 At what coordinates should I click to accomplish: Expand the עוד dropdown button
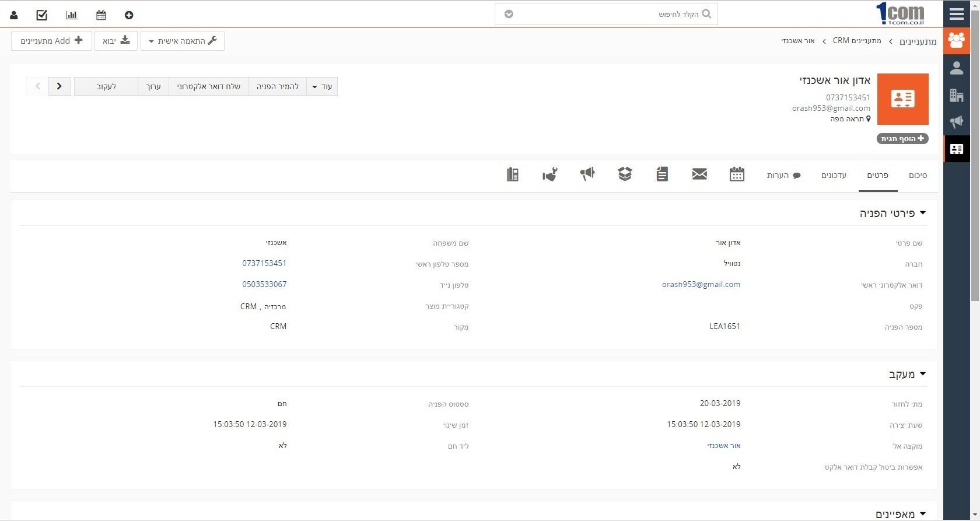point(322,86)
